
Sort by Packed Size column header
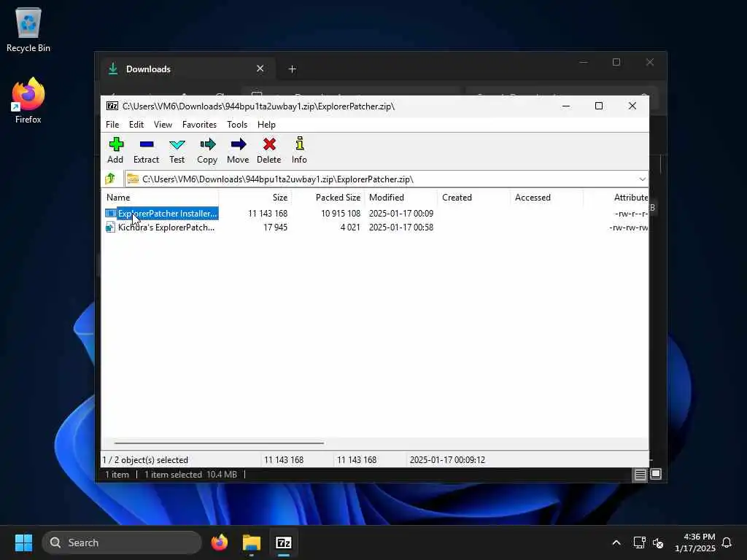pyautogui.click(x=328, y=197)
